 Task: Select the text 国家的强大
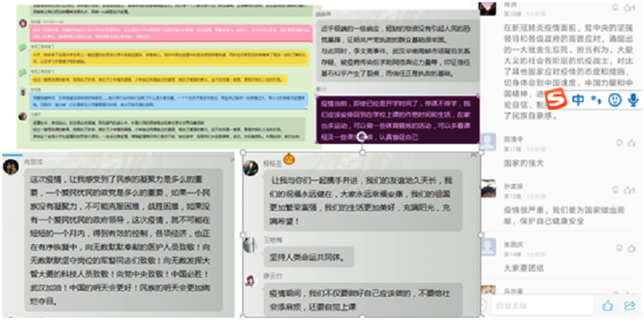[524, 163]
